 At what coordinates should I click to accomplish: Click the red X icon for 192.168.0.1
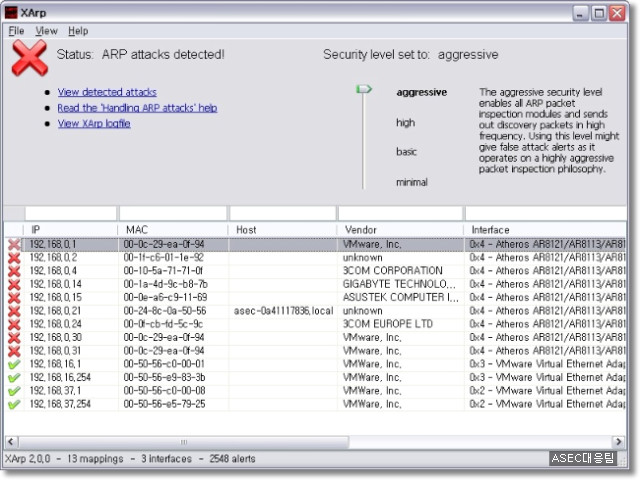tap(14, 244)
